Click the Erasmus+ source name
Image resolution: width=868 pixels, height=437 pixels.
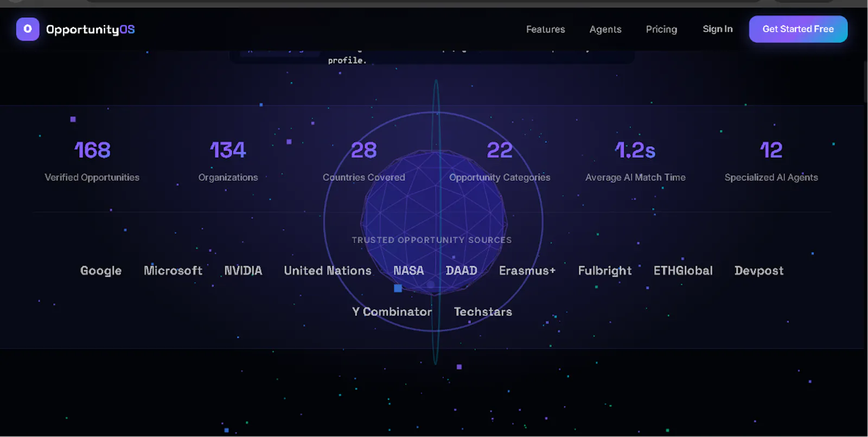527,270
